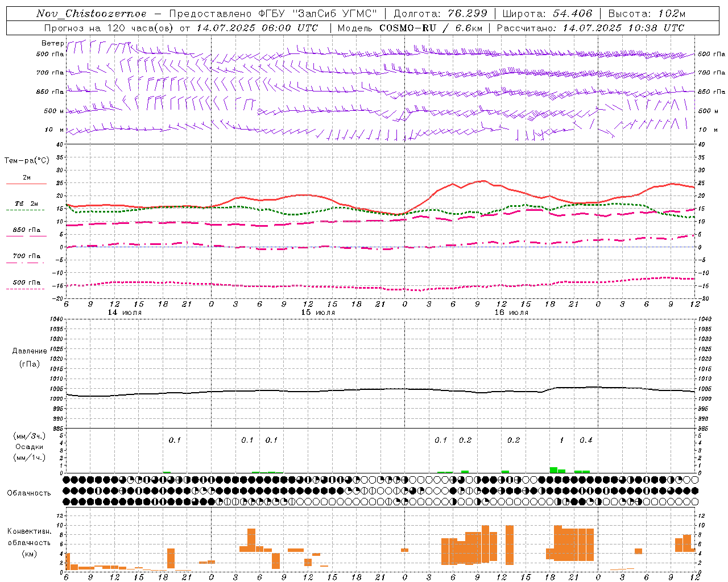Click the "Облачность" cloudiness label
This screenshot has height=582, width=728.
coord(29,493)
